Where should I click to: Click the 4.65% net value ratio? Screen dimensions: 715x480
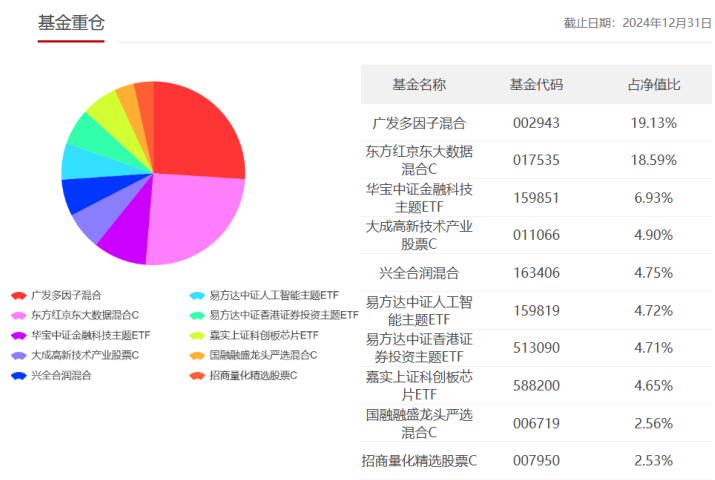point(654,385)
